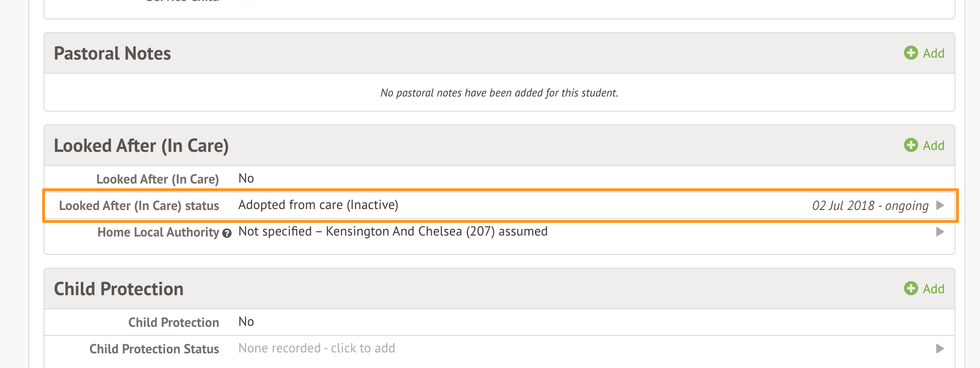
Task: Click the Home Local Authority field label
Action: [158, 232]
